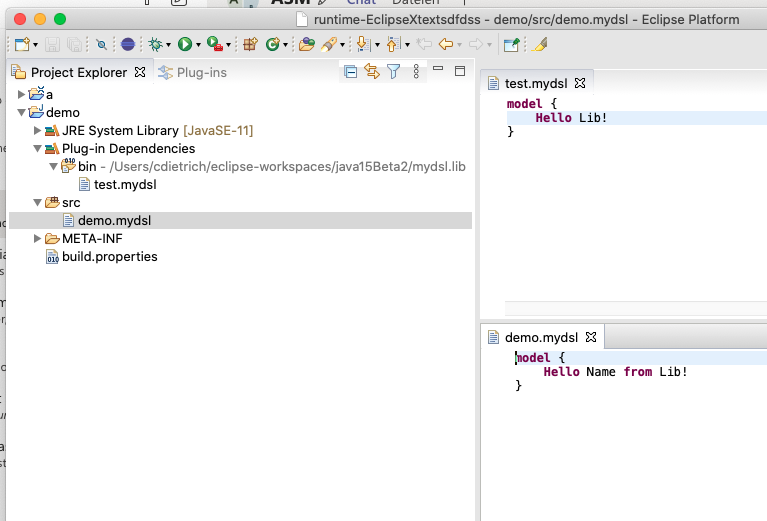Click the New wizard toolbar icon
The image size is (767, 521).
point(22,45)
